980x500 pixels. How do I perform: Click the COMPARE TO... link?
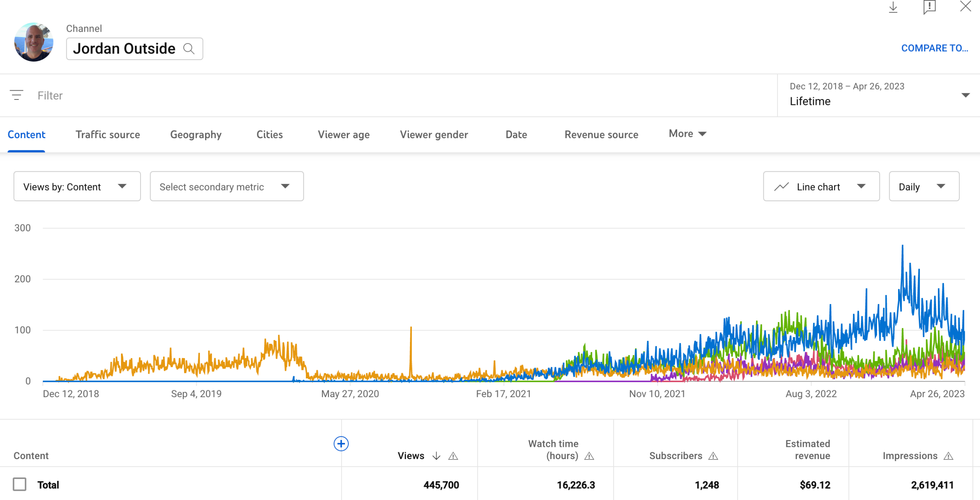[x=934, y=48]
